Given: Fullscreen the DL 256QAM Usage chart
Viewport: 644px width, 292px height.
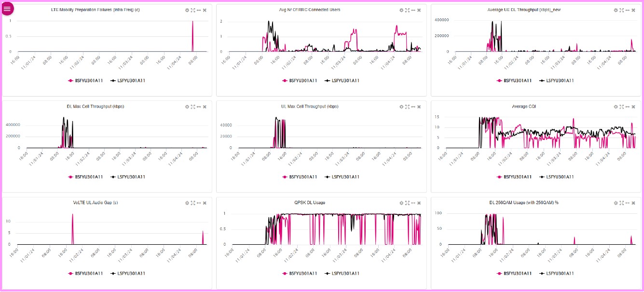Looking at the screenshot, I should click(621, 203).
